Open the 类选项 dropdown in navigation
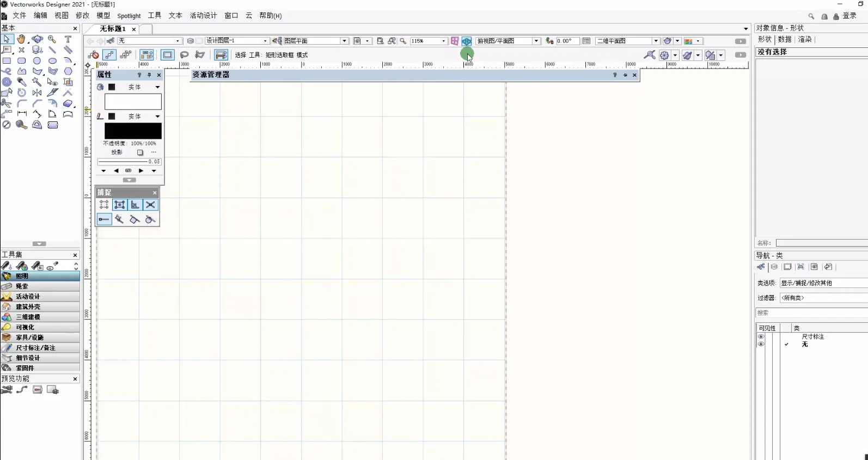Screen dimensions: 868x460 (823, 283)
